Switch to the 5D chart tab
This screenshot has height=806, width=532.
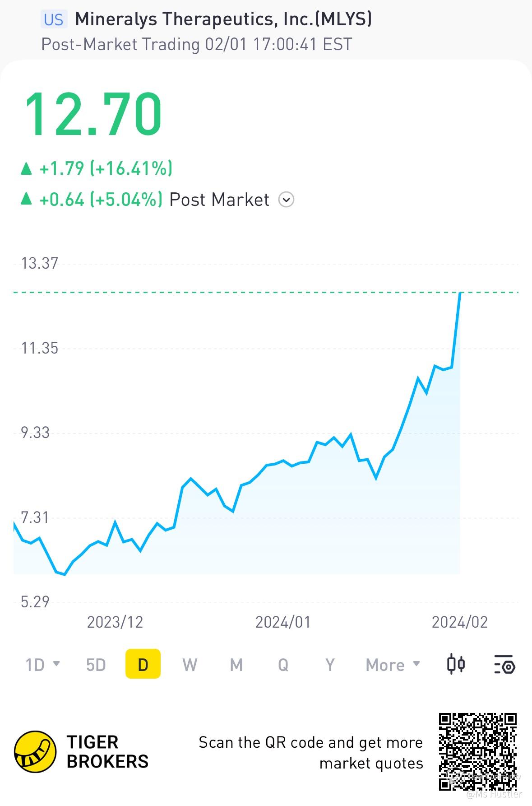96,665
